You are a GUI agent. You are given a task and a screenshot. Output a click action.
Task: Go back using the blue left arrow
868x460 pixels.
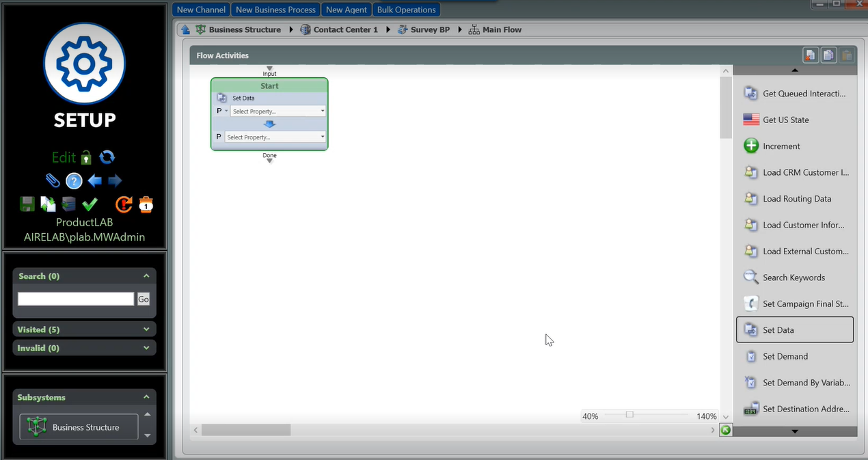click(x=95, y=181)
